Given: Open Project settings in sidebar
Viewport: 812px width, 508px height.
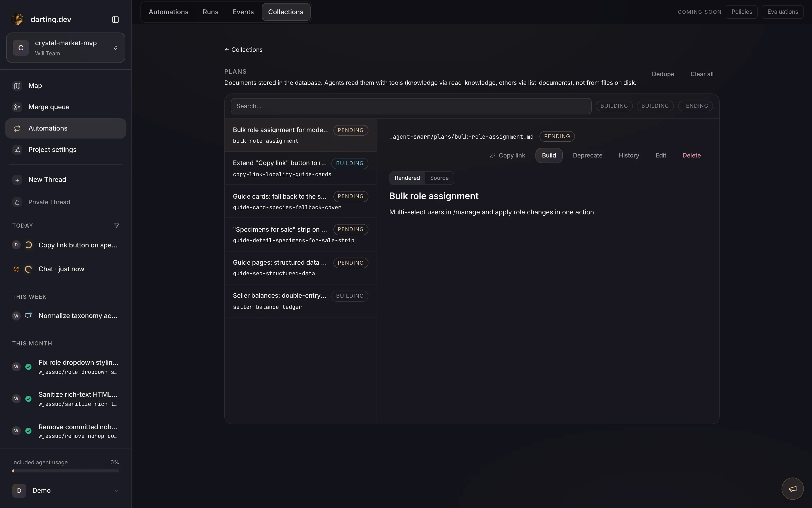Looking at the screenshot, I should point(66,150).
